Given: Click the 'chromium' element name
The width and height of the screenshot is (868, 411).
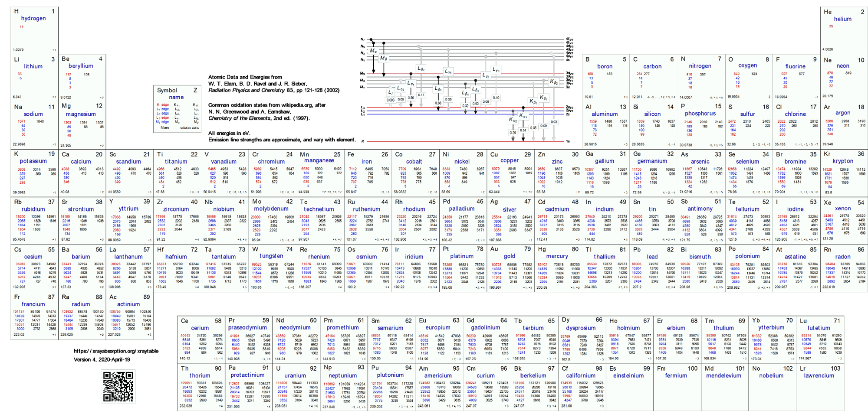Looking at the screenshot, I should point(271,162).
